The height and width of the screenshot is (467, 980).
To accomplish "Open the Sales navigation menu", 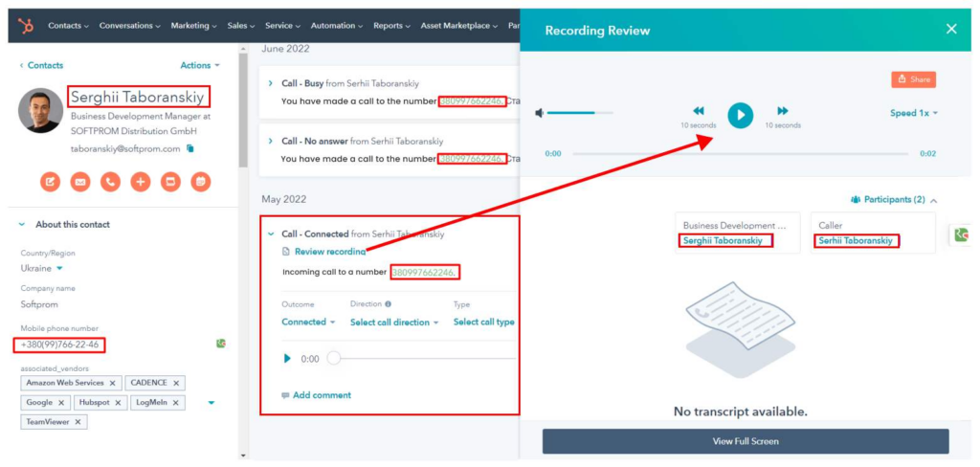I will tap(241, 26).
